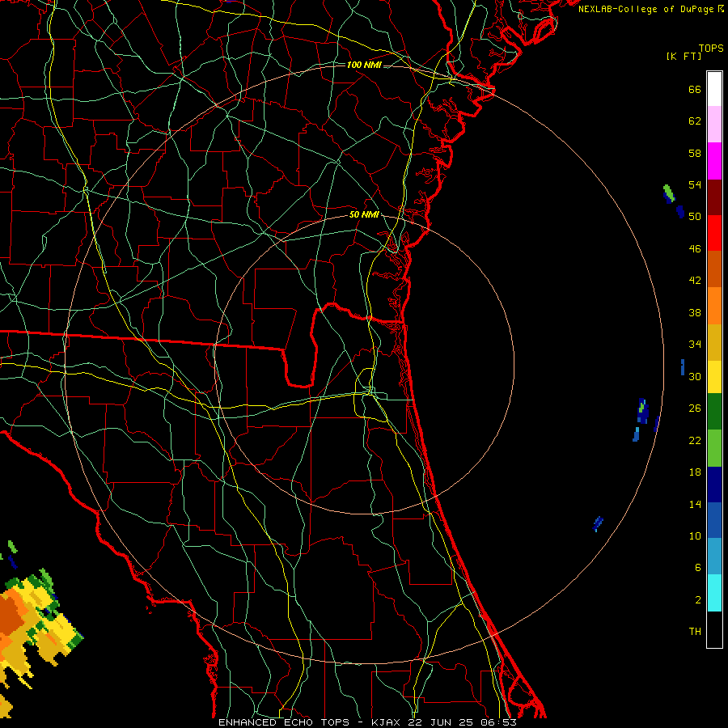Image resolution: width=728 pixels, height=728 pixels.
Task: Click the "42" legend value
Action: point(695,281)
